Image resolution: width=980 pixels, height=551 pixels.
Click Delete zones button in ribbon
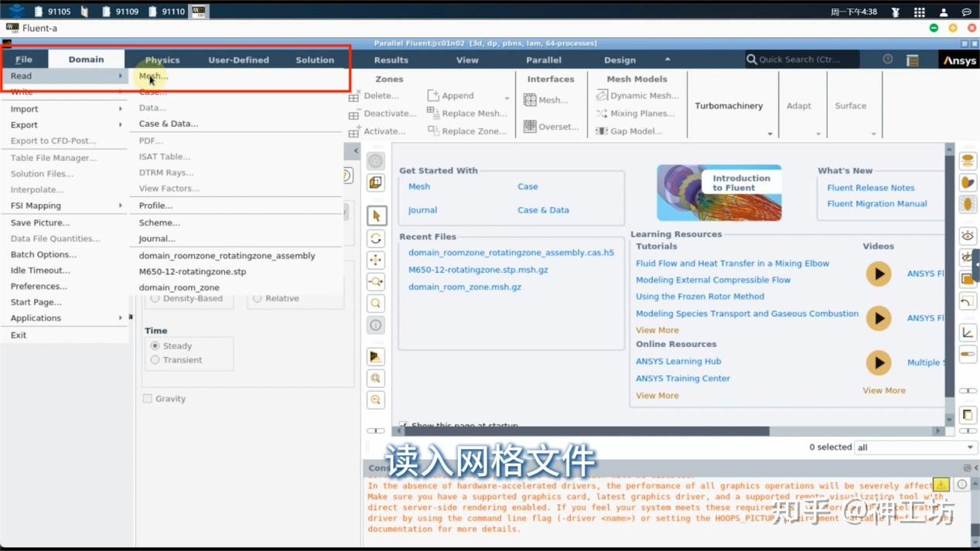click(x=374, y=96)
